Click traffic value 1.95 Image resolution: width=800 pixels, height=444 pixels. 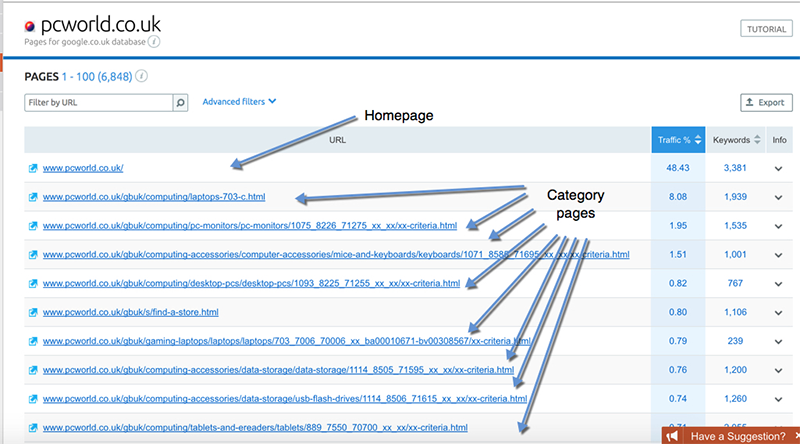point(678,226)
